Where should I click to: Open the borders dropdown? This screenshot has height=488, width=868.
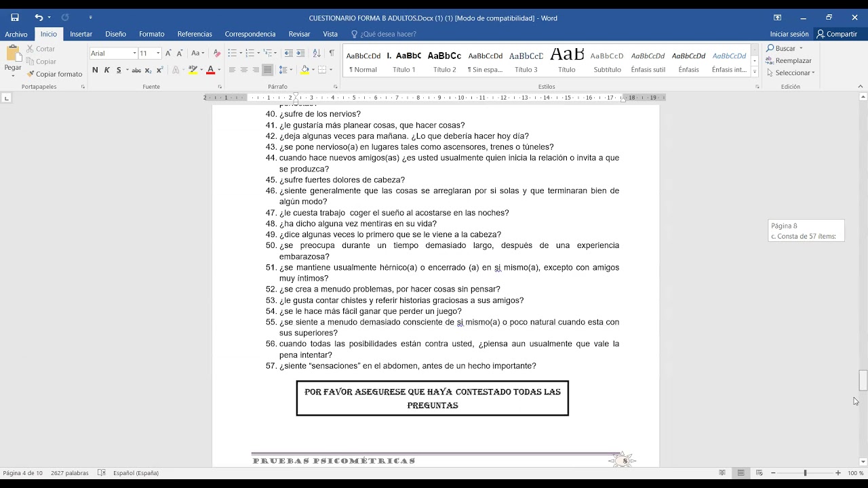(x=330, y=70)
